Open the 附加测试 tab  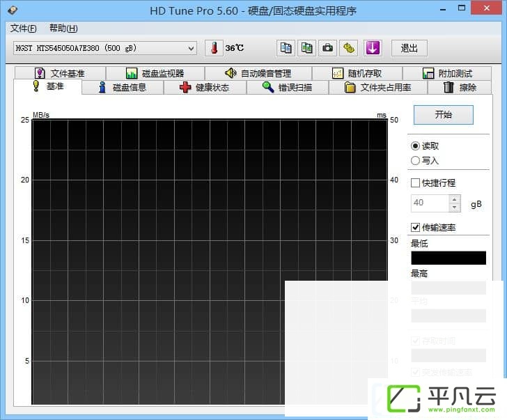[447, 73]
